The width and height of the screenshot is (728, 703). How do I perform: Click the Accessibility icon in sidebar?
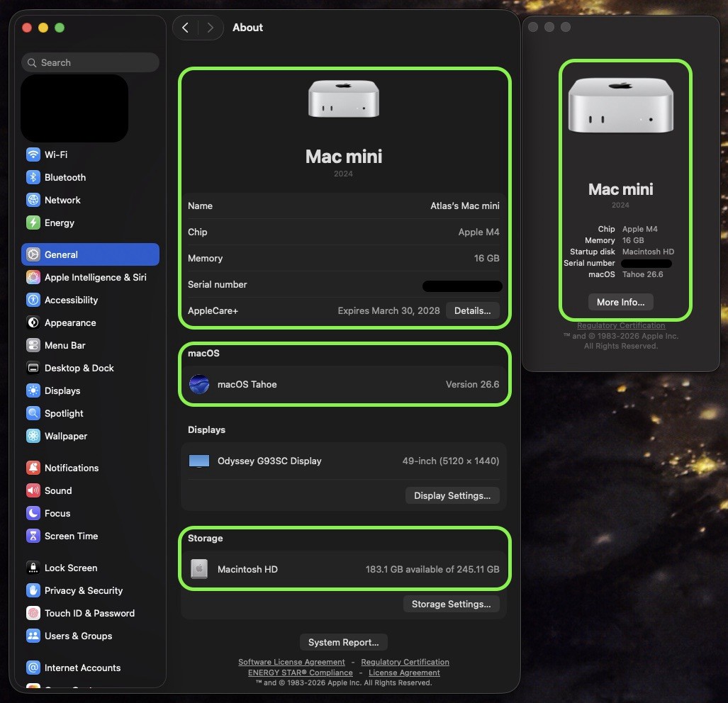pyautogui.click(x=33, y=300)
